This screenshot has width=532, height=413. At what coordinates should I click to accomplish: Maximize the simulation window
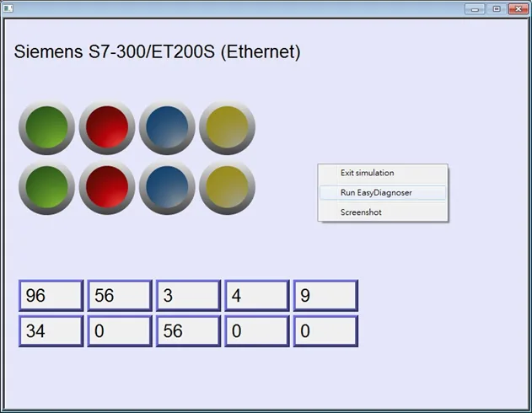[x=497, y=9]
